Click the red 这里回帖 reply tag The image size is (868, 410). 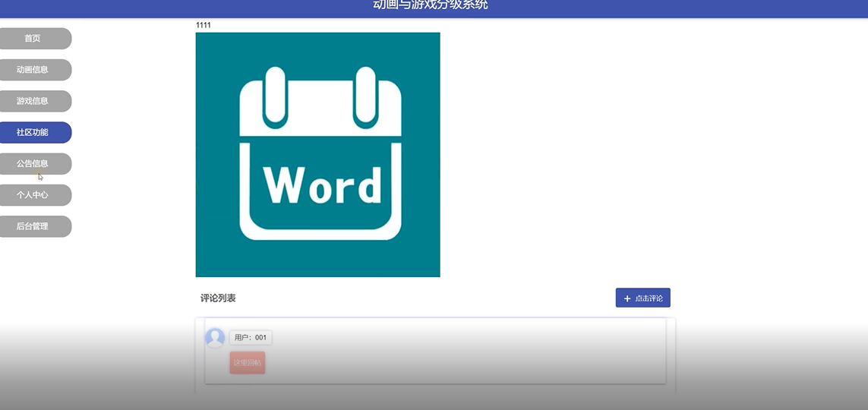click(248, 362)
